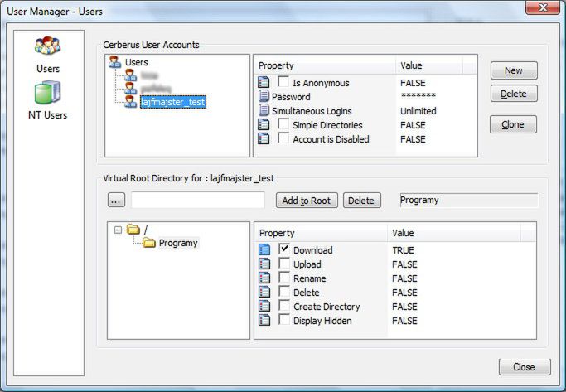Viewport: 566px width, 392px height.
Task: Click the Programy virtual name field
Action: [468, 200]
